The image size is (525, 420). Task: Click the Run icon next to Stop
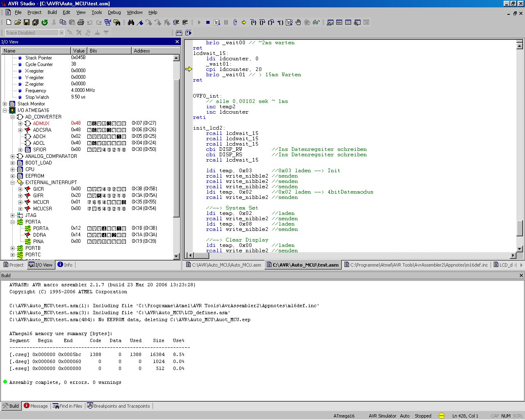tap(217, 22)
